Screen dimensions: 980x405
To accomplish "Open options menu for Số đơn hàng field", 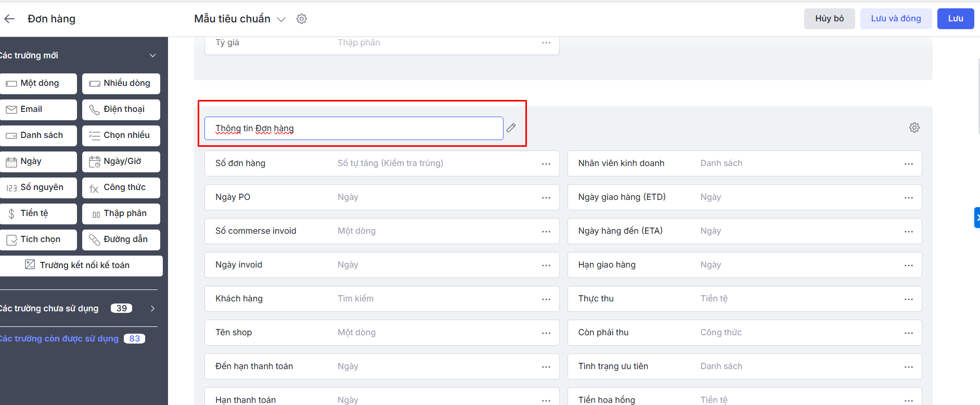I will click(546, 163).
